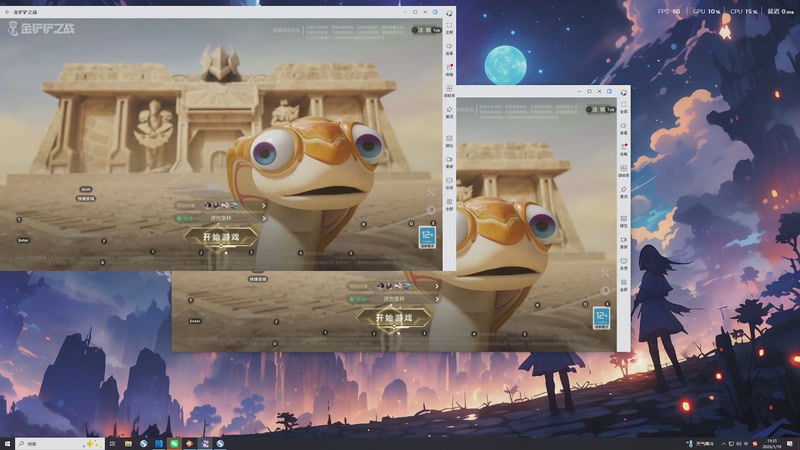The width and height of the screenshot is (800, 450).
Task: Expand the server select row chevron, rear window
Action: [x=436, y=299]
